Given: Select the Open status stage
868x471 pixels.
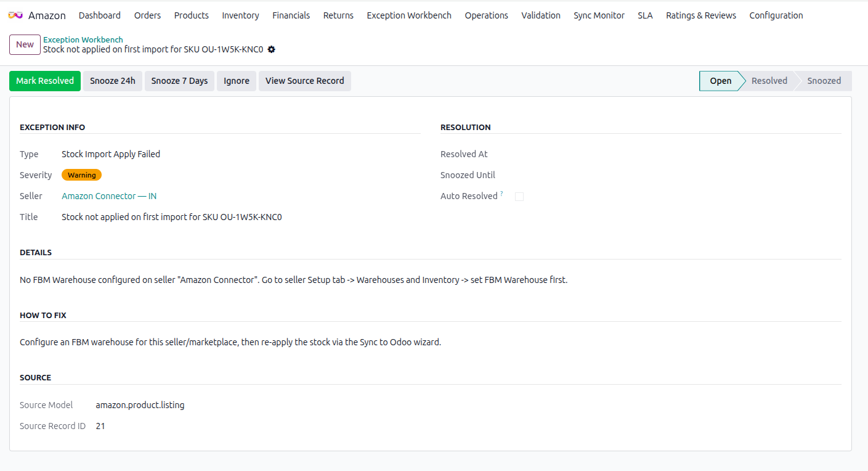Looking at the screenshot, I should (x=720, y=81).
